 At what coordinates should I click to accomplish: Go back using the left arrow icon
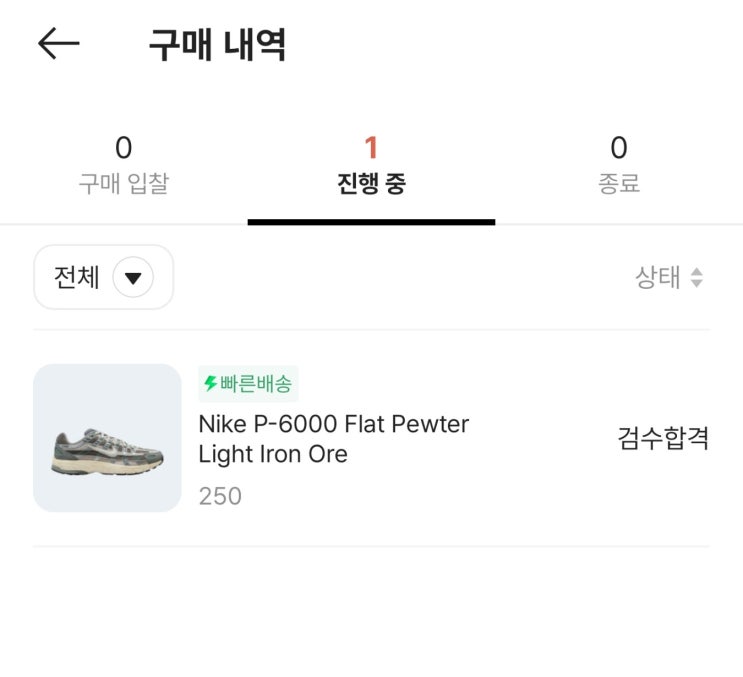[58, 43]
